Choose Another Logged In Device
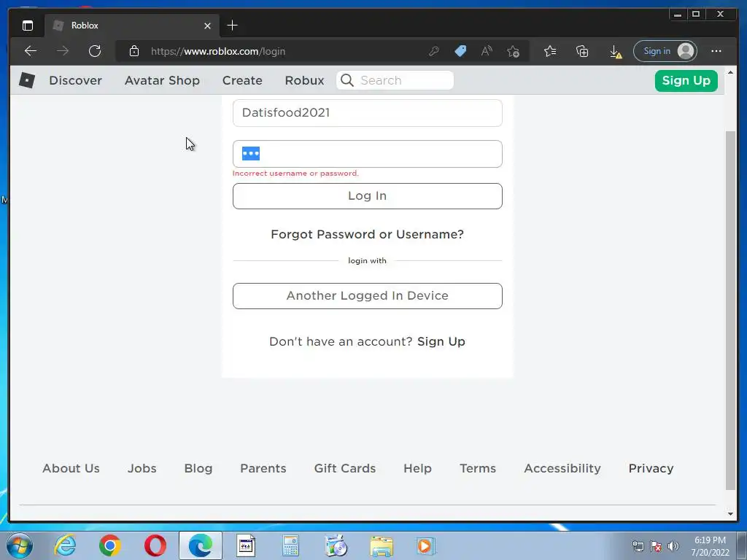The height and width of the screenshot is (560, 747). click(368, 296)
